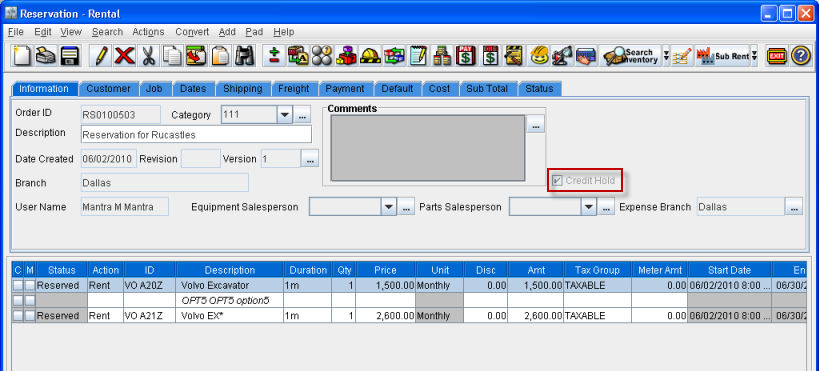
Task: Open the Category dropdown
Action: (x=285, y=115)
